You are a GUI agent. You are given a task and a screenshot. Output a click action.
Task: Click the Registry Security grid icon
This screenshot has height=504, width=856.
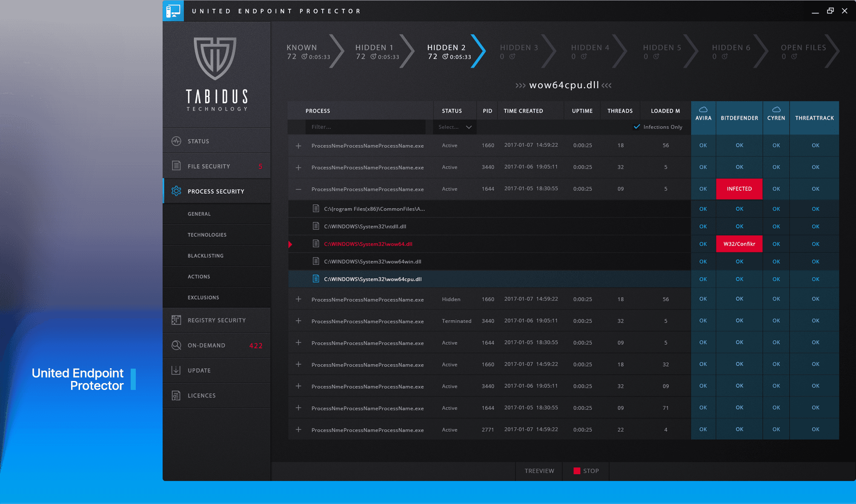tap(176, 320)
